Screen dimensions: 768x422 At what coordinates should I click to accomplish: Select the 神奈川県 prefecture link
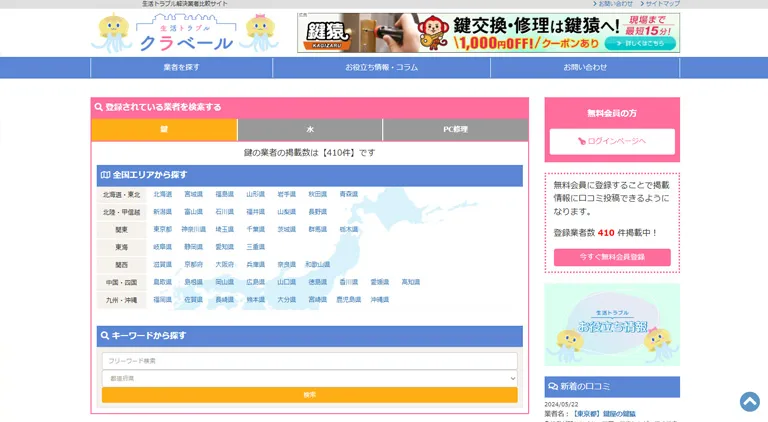(193, 229)
